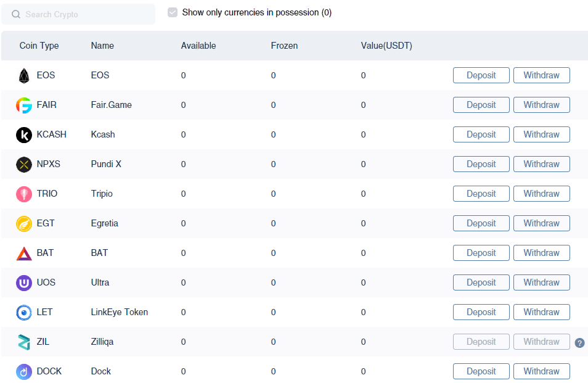Screen dimensions: 588x383
Task: Click the TRIO coin logo icon
Action: (24, 194)
